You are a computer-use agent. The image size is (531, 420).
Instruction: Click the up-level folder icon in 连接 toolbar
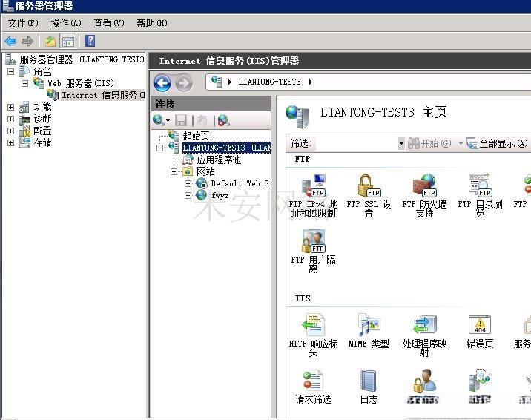(x=201, y=120)
